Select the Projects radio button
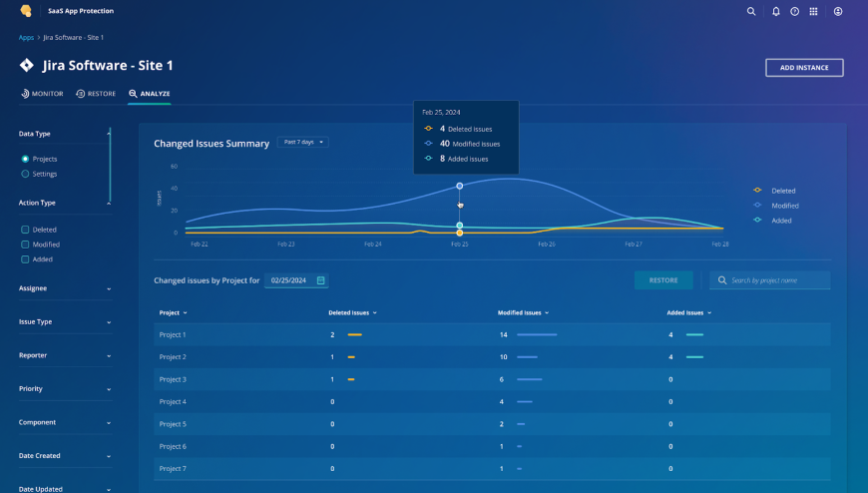This screenshot has height=493, width=868. [25, 159]
